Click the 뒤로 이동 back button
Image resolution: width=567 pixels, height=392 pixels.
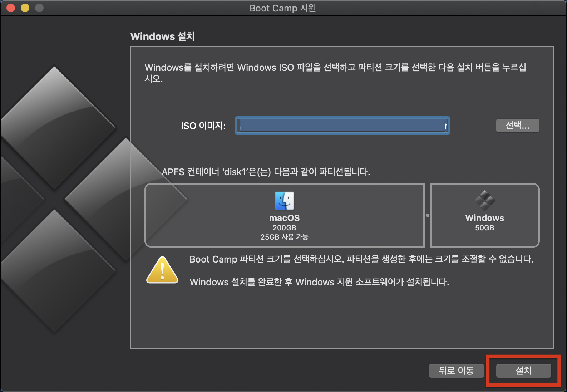point(456,371)
